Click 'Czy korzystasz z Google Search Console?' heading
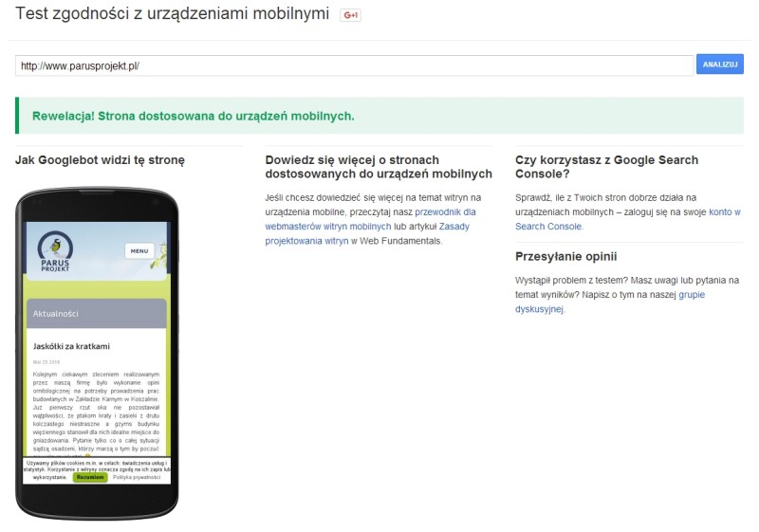 tap(606, 167)
